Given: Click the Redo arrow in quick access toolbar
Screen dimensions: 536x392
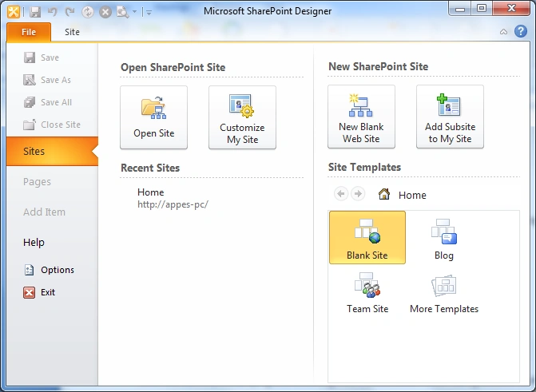Looking at the screenshot, I should tap(69, 12).
